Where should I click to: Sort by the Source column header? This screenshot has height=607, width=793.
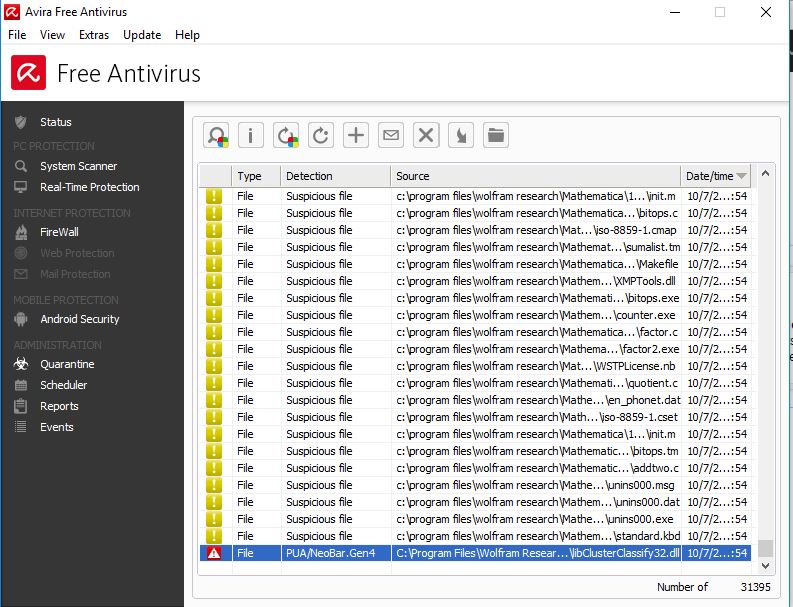536,176
